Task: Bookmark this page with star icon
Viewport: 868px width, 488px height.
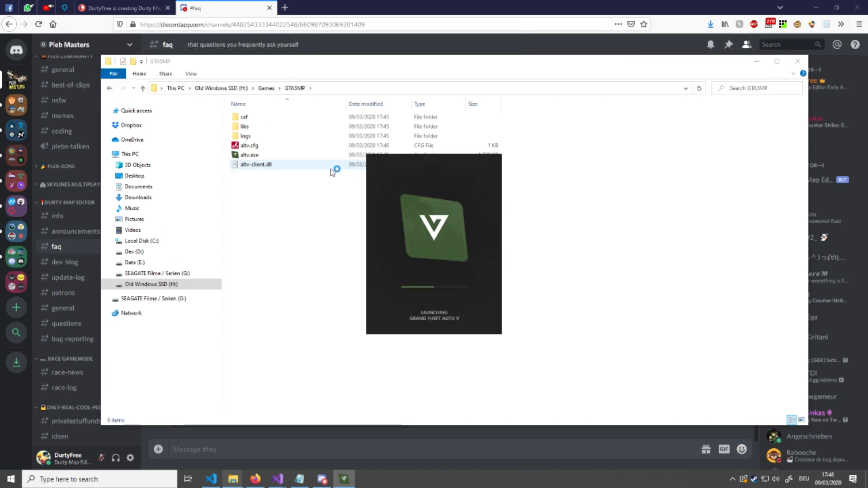Action: pos(644,24)
